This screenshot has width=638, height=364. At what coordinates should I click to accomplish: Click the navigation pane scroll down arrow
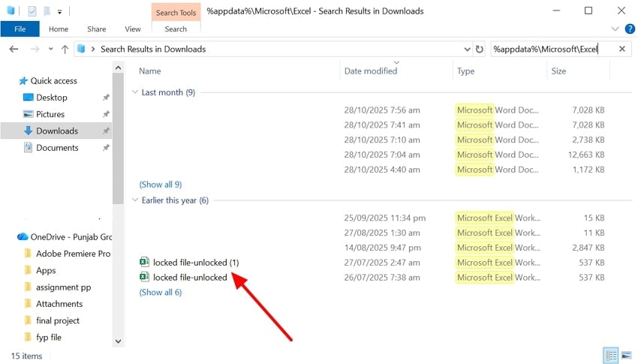tap(118, 341)
